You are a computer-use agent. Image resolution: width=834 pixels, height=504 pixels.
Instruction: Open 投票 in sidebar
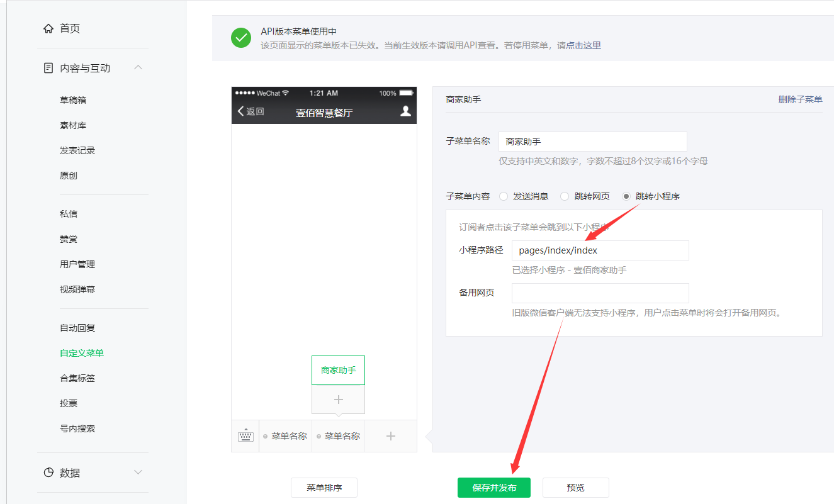click(69, 403)
